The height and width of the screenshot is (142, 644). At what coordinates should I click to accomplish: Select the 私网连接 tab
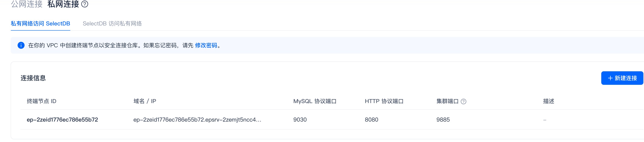(63, 4)
